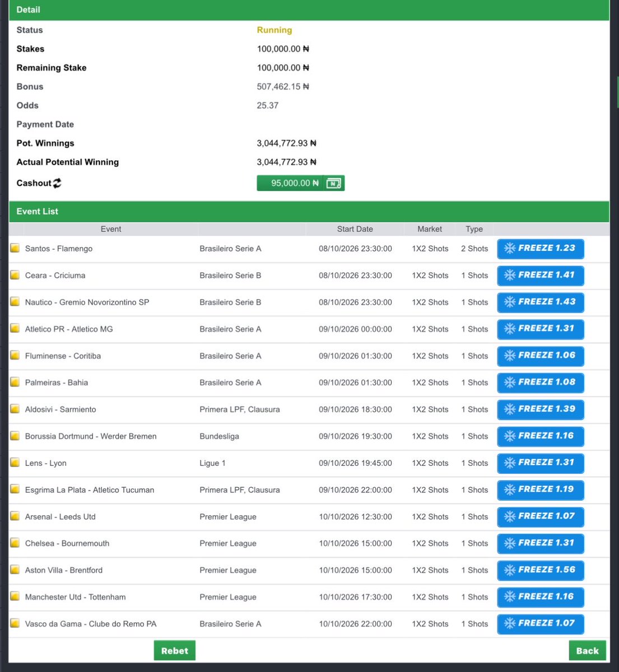The width and height of the screenshot is (619, 672).
Task: Click the FREEZE 1.19 button
Action: click(x=541, y=490)
